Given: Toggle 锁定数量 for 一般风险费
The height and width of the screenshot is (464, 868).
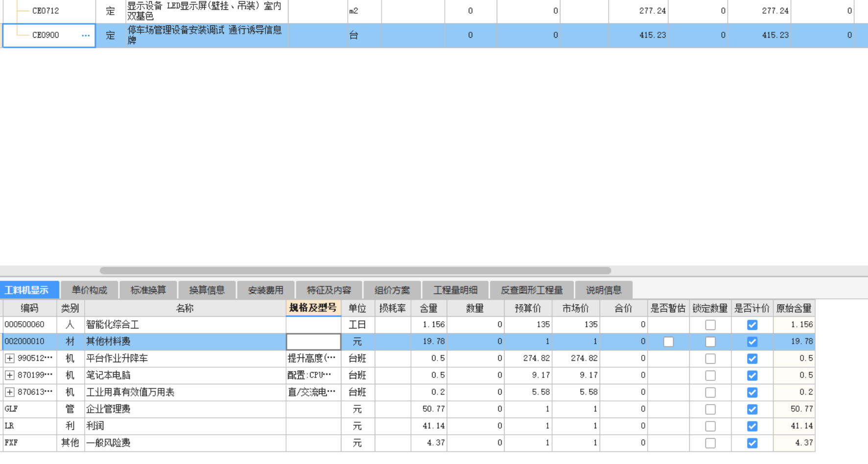Looking at the screenshot, I should pyautogui.click(x=710, y=443).
